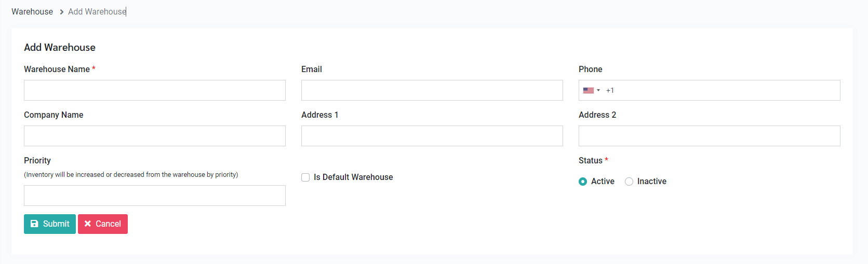
Task: Click the Address 1 text box
Action: tap(432, 136)
